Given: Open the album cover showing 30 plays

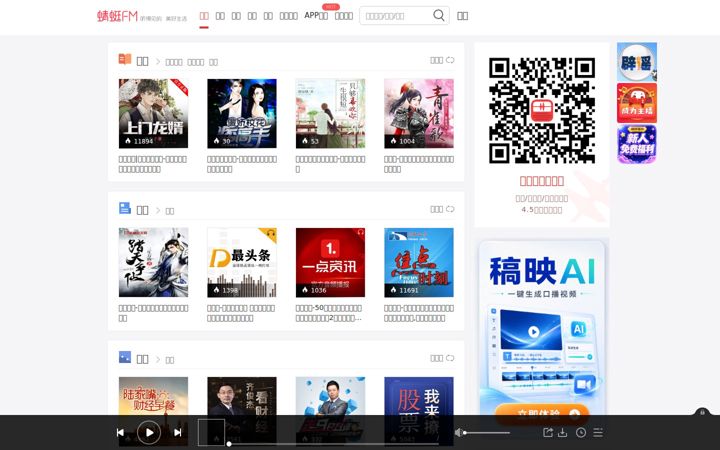Looking at the screenshot, I should click(242, 113).
